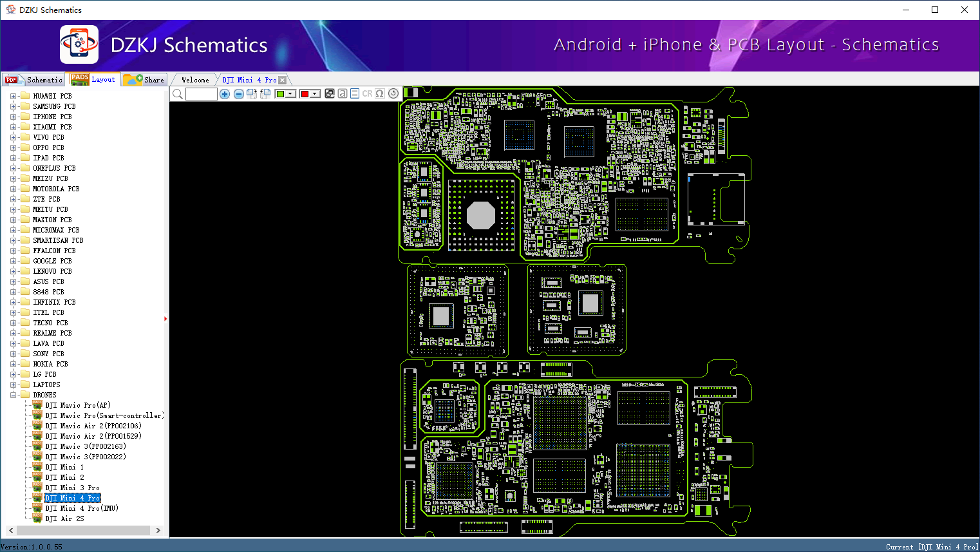Click the Omega resistance icon
This screenshot has width=980, height=552.
(x=380, y=93)
